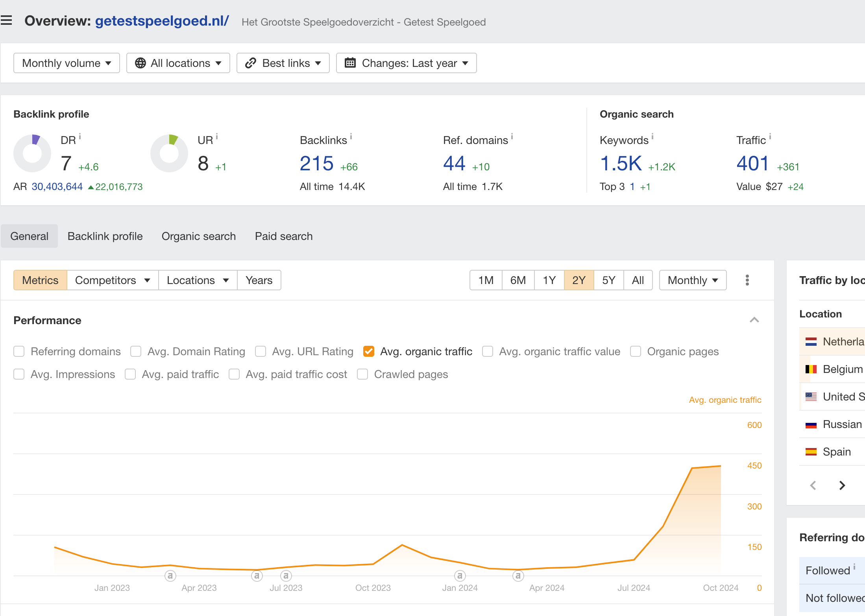This screenshot has height=616, width=865.
Task: Open the 215 backlinks link
Action: [316, 163]
